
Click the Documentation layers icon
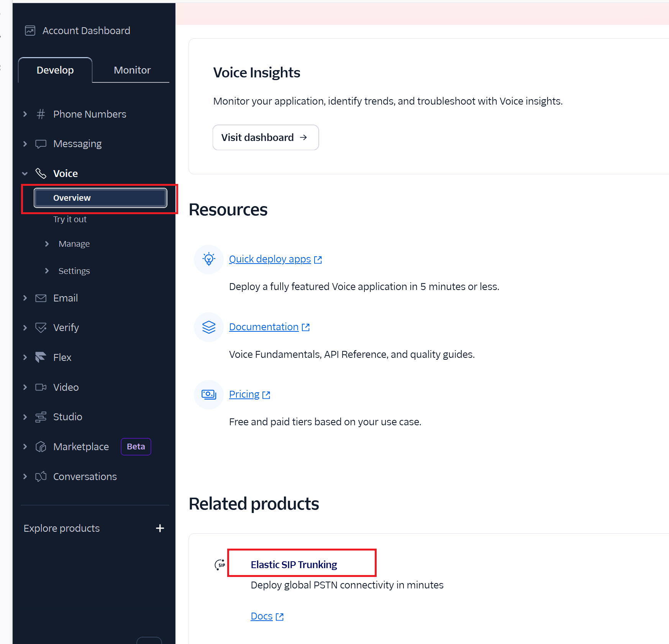(209, 327)
